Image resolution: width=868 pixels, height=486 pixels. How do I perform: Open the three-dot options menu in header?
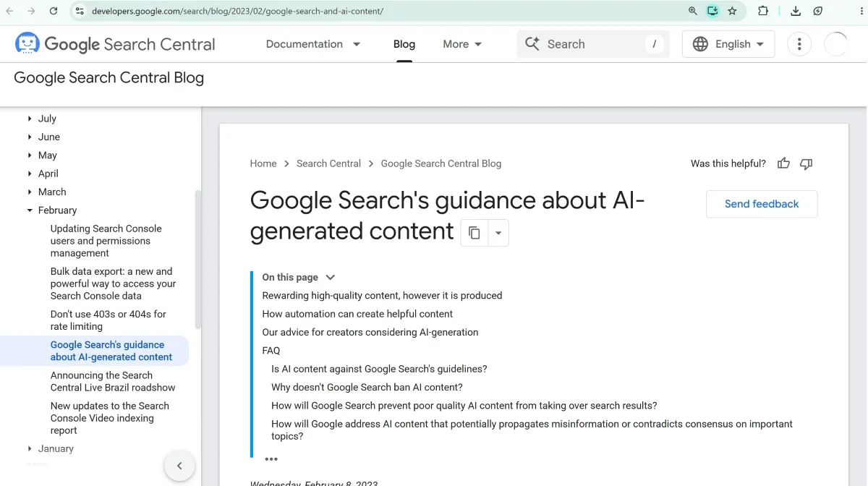(799, 44)
